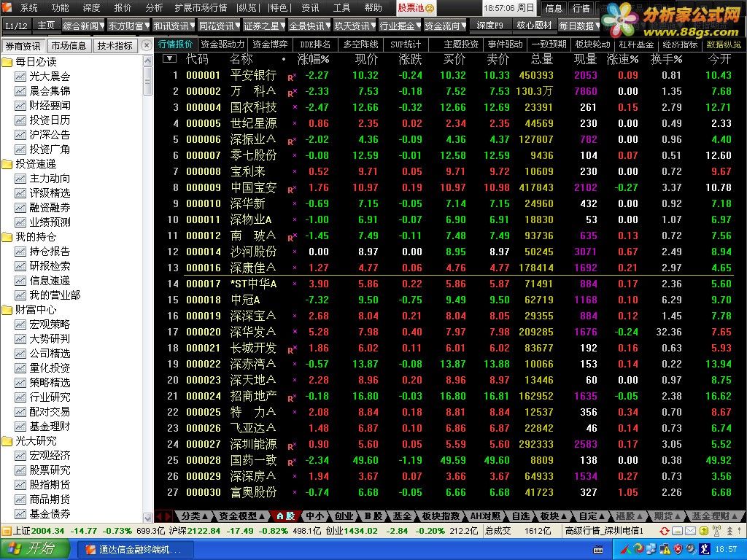747x560 pixels.
Task: Click the icon beside 宏观策略
Action: [20, 324]
